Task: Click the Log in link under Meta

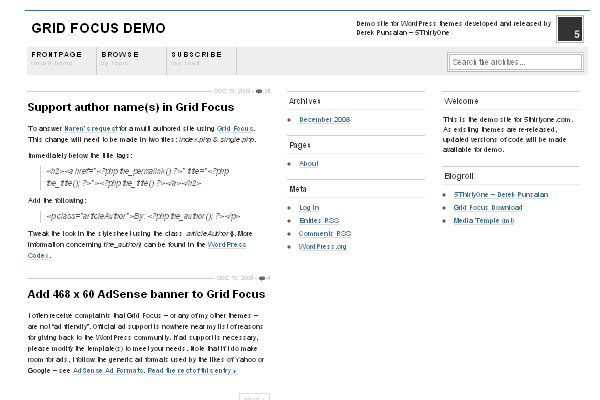Action: [x=309, y=207]
